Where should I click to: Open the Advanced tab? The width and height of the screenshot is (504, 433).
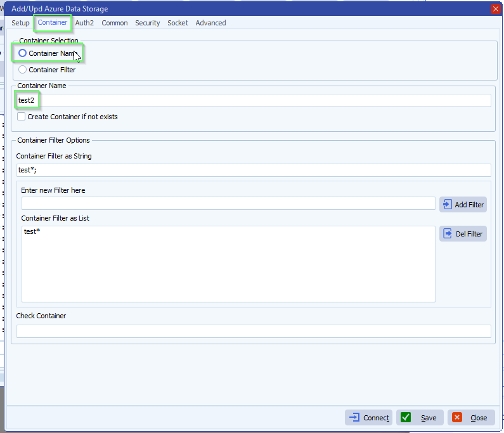click(211, 23)
